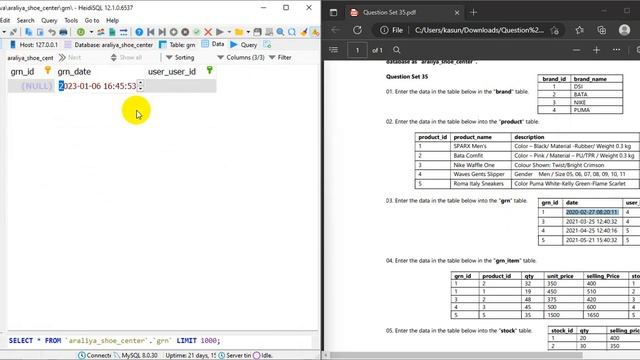Click the yellow Load SQL file folder icon

(239, 32)
